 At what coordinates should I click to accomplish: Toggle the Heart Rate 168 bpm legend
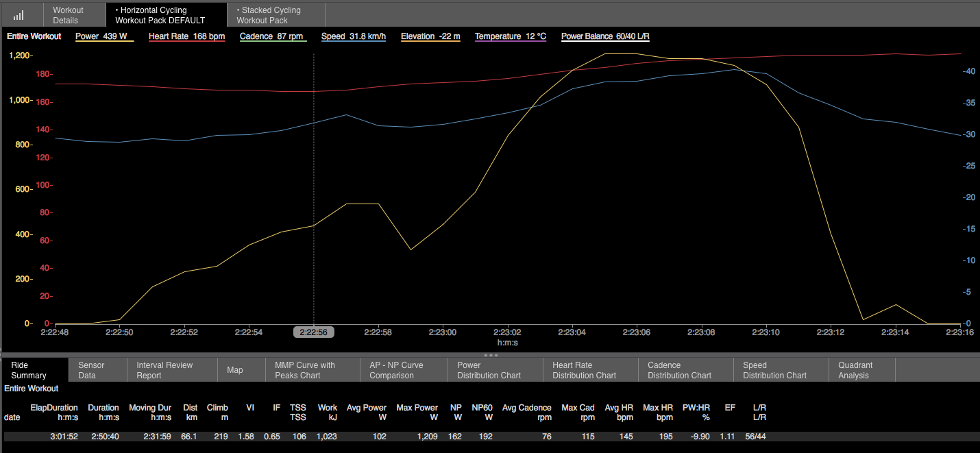point(186,36)
